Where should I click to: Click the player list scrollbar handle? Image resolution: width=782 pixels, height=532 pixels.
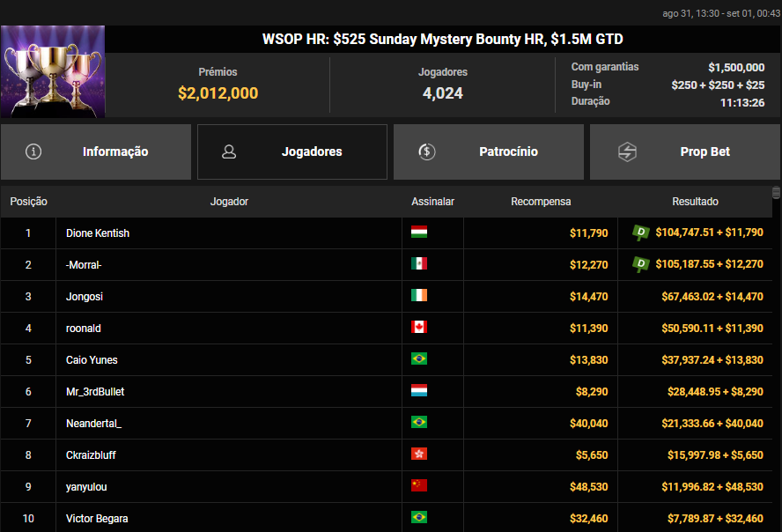pos(776,193)
